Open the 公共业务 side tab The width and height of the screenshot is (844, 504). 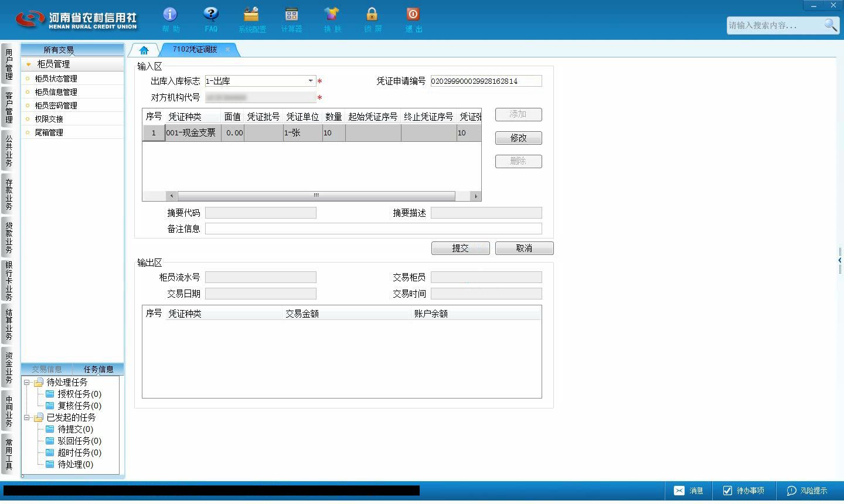pyautogui.click(x=9, y=151)
